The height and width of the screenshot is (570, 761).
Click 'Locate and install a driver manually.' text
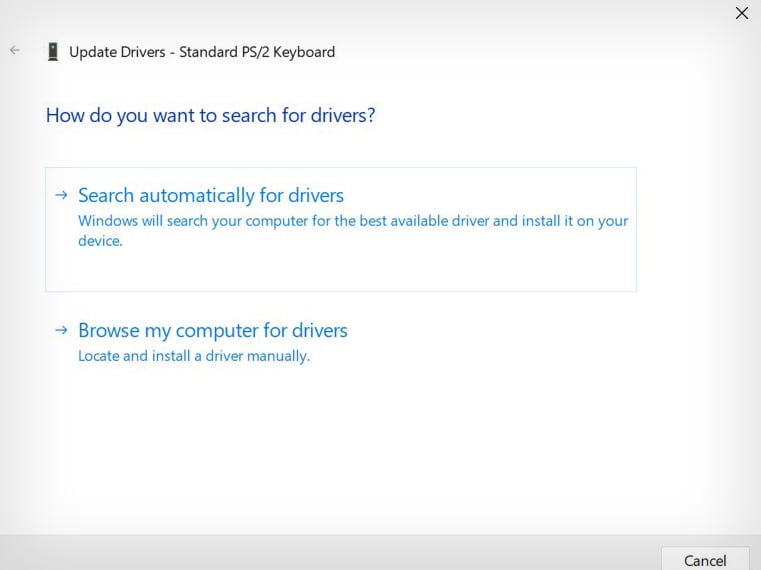[194, 356]
